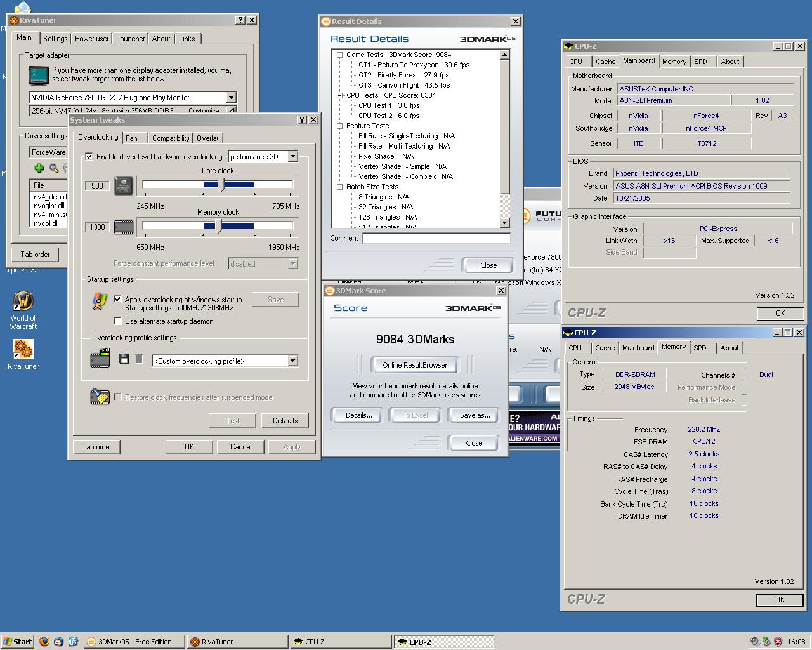Image resolution: width=812 pixels, height=650 pixels.
Task: Open the NVIDIA GeForce 7800 GTX adapter dropdown
Action: 231,97
